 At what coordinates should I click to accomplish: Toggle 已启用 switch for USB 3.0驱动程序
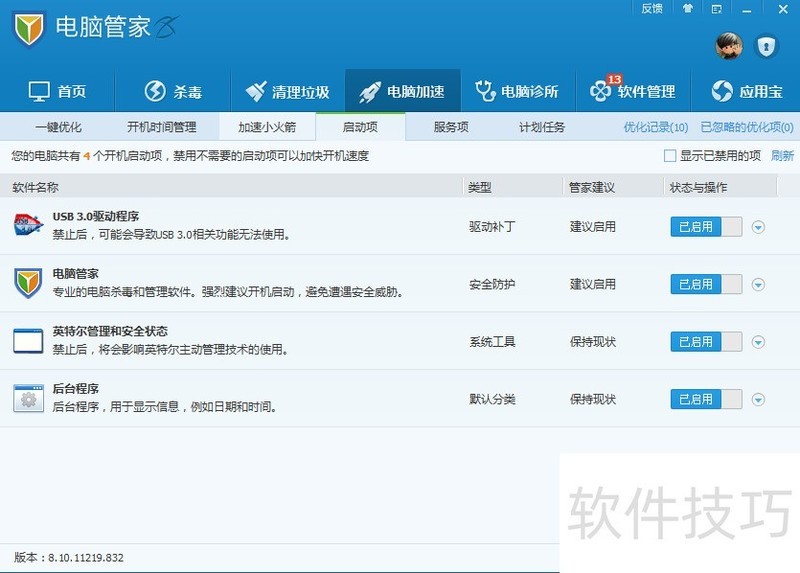706,227
